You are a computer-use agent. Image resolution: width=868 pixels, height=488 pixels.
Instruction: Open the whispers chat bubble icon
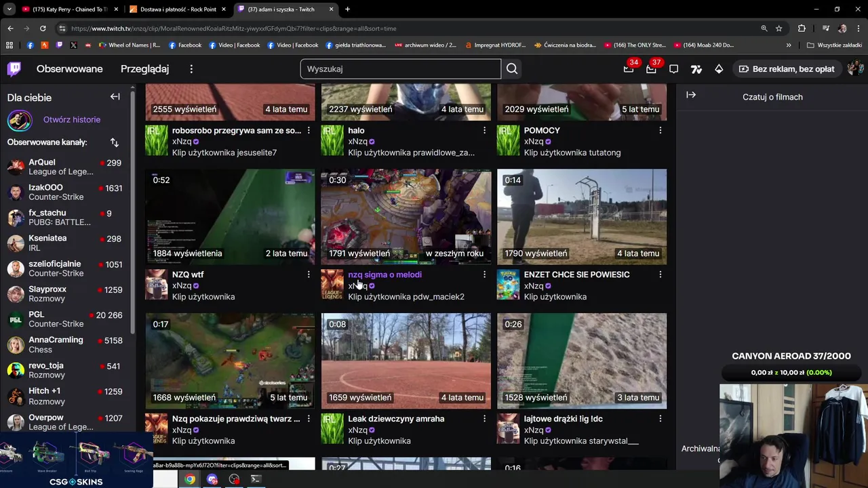click(x=673, y=69)
